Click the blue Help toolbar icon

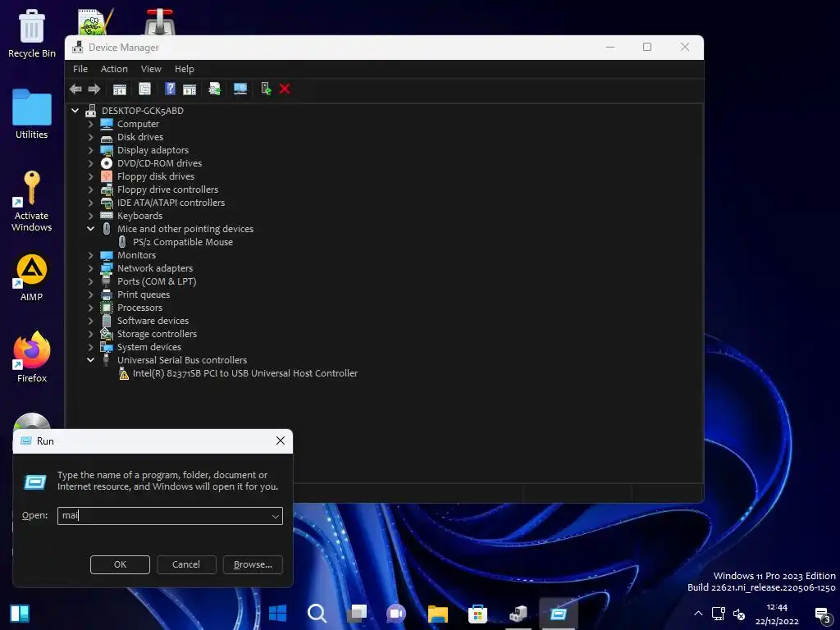pyautogui.click(x=170, y=89)
